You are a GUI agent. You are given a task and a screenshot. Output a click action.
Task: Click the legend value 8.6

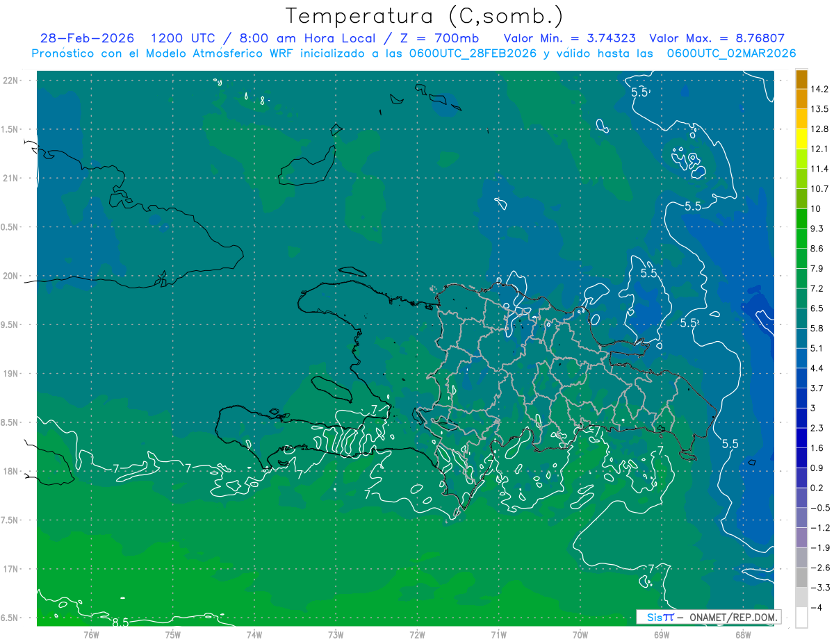818,249
